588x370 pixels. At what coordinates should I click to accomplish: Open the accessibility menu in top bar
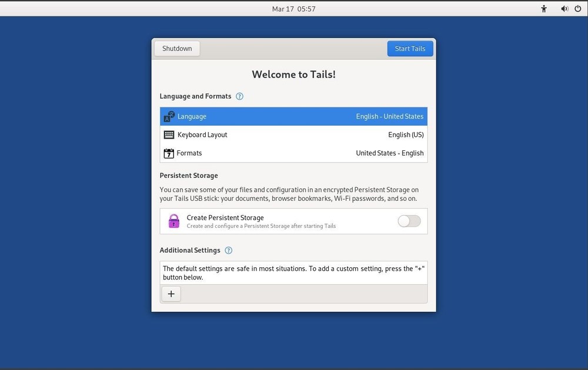[544, 8]
